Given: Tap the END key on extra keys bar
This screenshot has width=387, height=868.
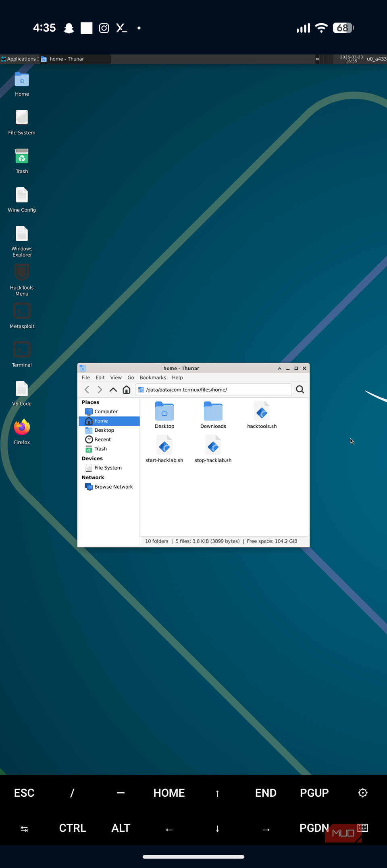Looking at the screenshot, I should point(266,793).
